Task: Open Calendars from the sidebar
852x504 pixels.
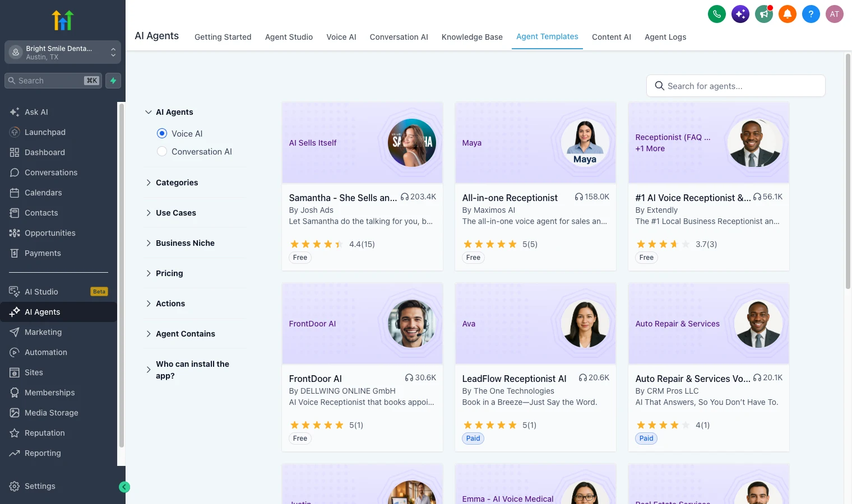Action: tap(58, 193)
